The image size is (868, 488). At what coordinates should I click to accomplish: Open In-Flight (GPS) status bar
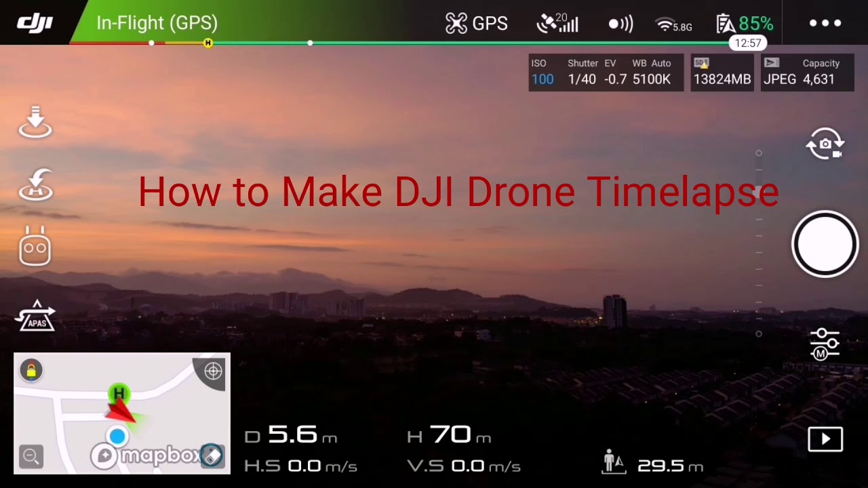157,23
